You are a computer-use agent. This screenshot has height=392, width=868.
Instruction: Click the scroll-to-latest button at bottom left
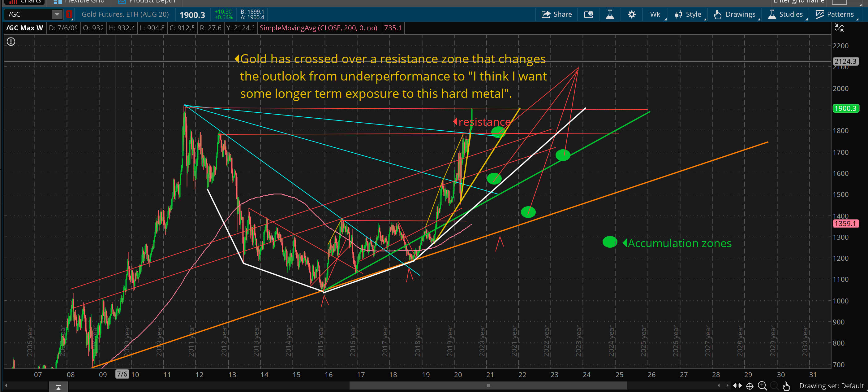point(58,387)
